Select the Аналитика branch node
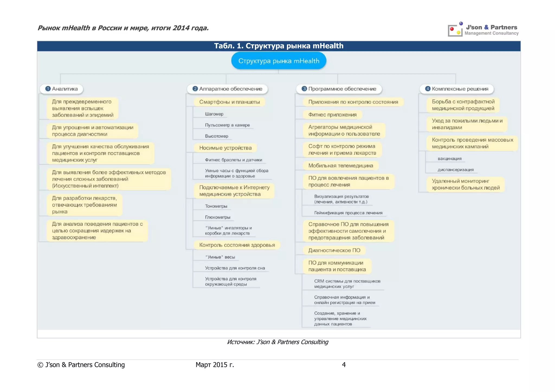Screen dimensions: 555x392 [62, 89]
